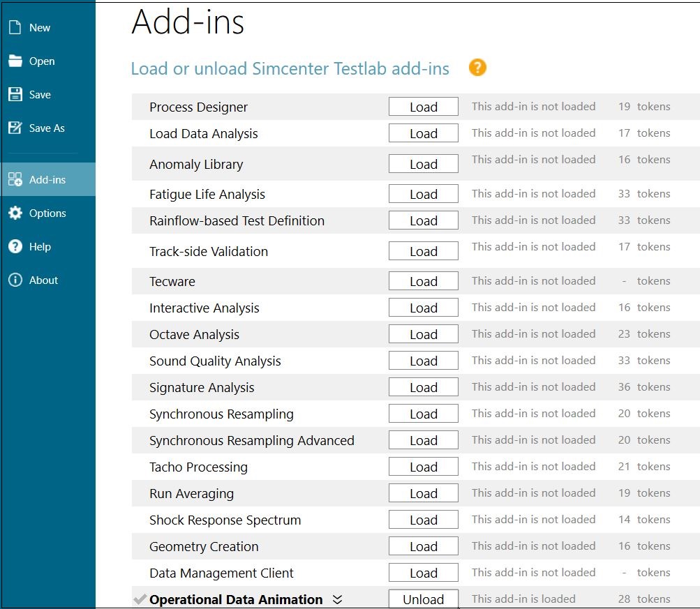Image resolution: width=700 pixels, height=609 pixels.
Task: Load the Geometry Creation add-in
Action: point(423,547)
